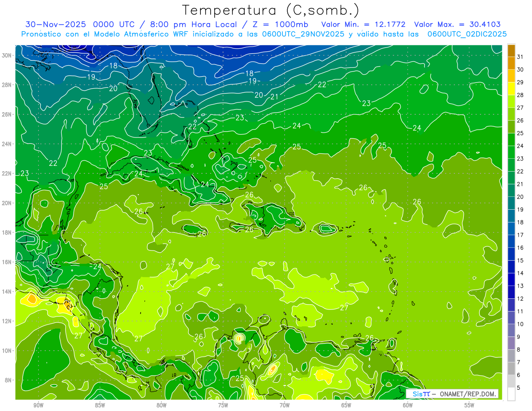
Task: Pick the gray legend swatch between 6 and 7
Action: (x=511, y=368)
